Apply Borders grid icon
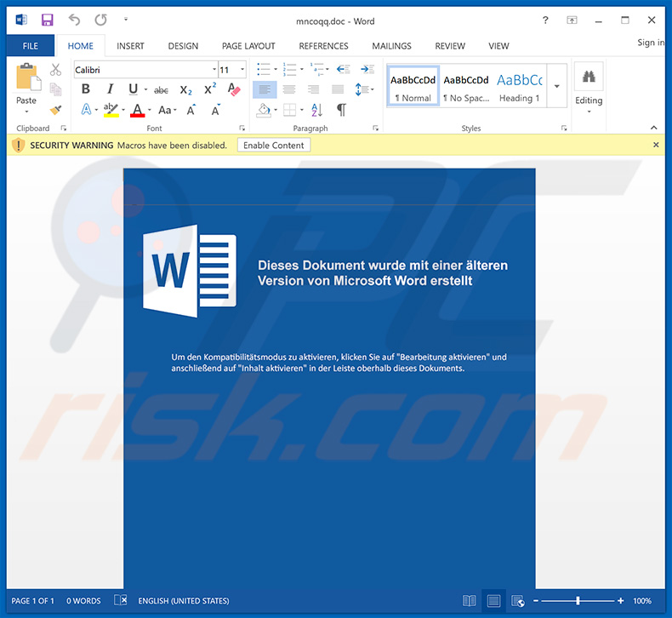The width and height of the screenshot is (672, 618). [290, 110]
